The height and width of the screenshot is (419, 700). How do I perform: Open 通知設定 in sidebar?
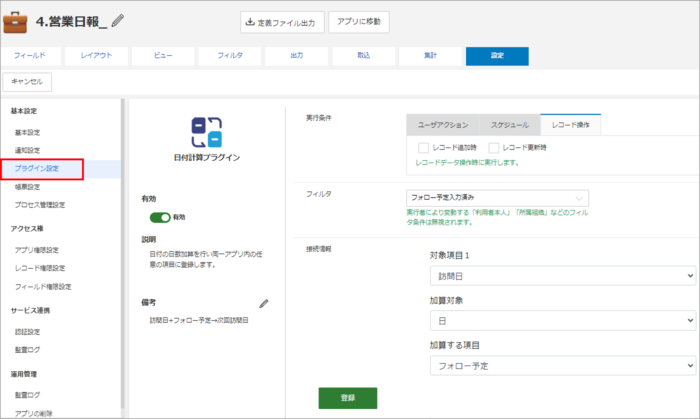pos(27,150)
